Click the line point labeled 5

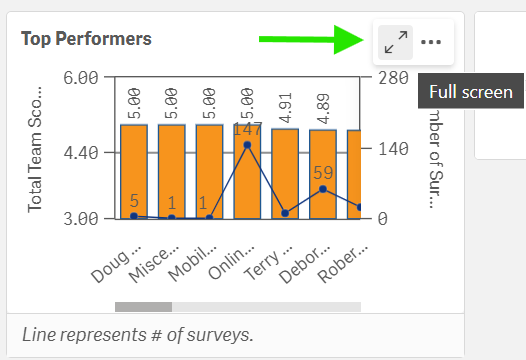click(134, 216)
